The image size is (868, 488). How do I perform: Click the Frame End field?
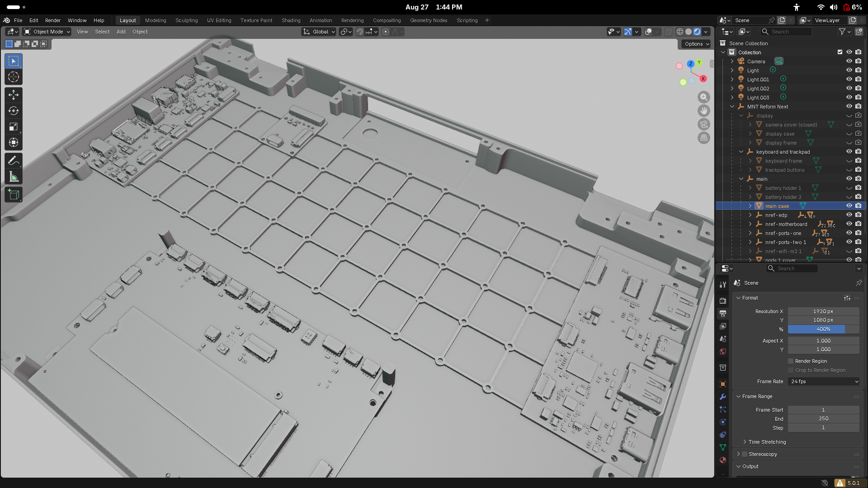coord(824,418)
